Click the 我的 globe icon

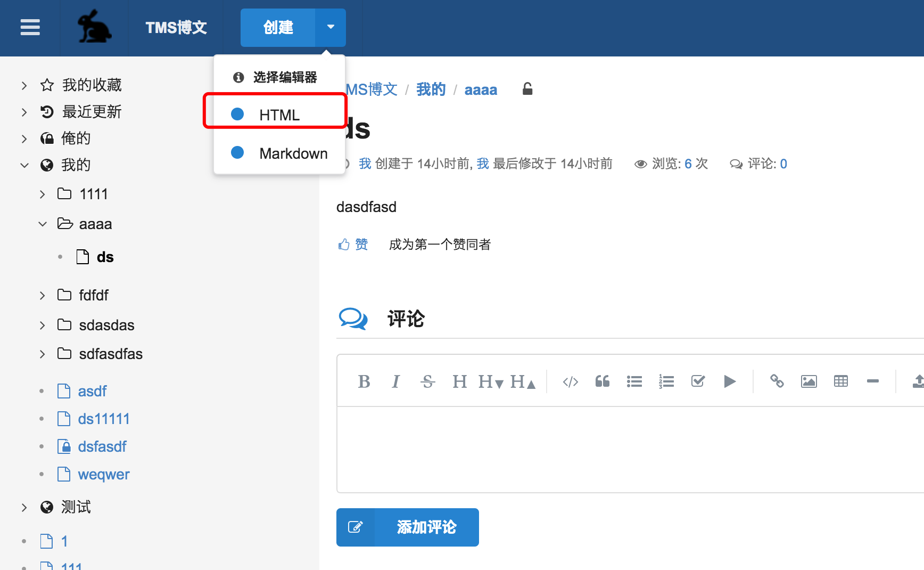pyautogui.click(x=47, y=165)
